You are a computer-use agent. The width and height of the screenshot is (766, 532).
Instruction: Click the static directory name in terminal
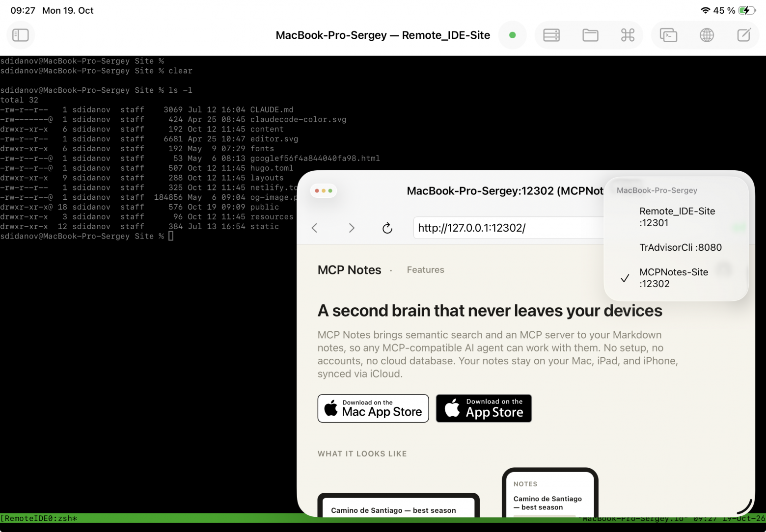point(264,227)
